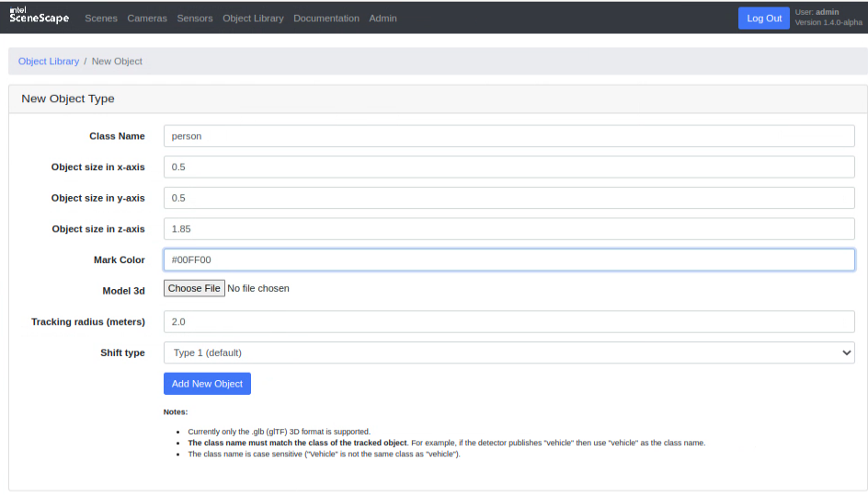Click the Add New Object button
The image size is (868, 497).
207,384
